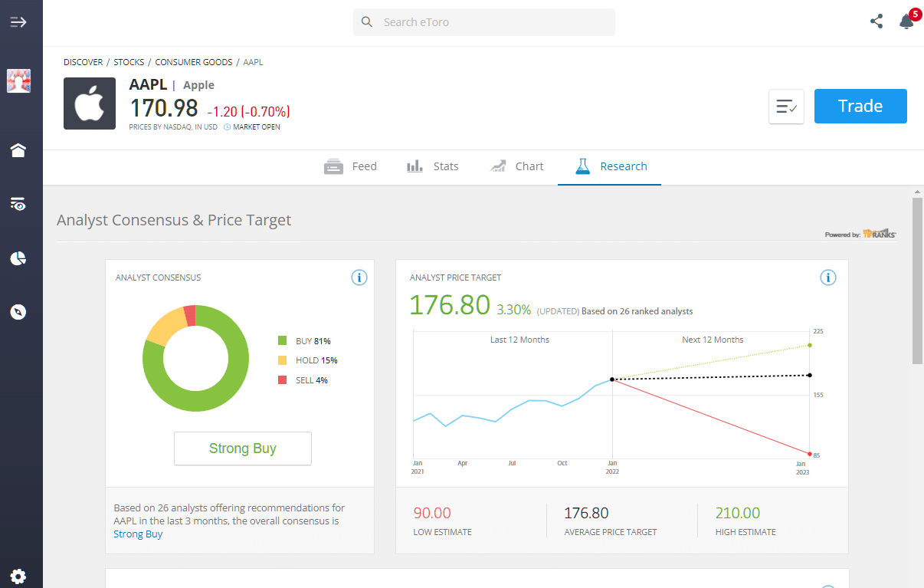
Task: Click the Search eToro field
Action: (x=484, y=22)
